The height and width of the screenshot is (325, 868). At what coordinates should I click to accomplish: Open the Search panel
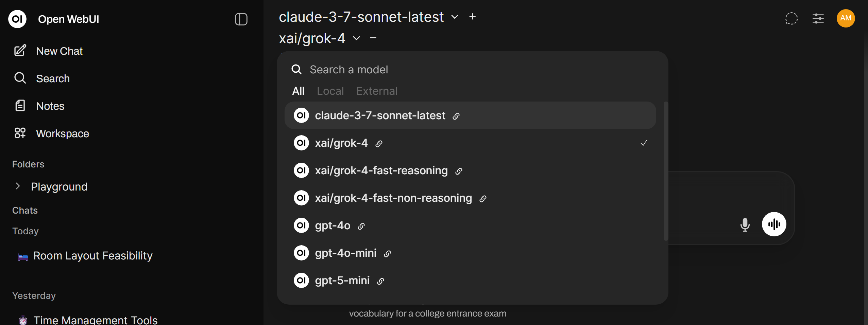pyautogui.click(x=53, y=78)
